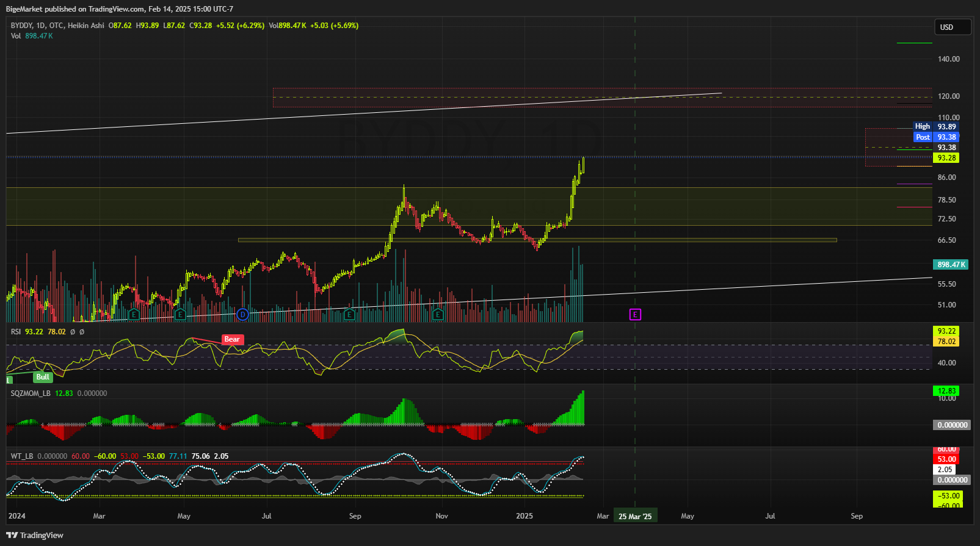This screenshot has width=980, height=546.
Task: Click the gray 0.000000 label in SQZMOM pane
Action: (x=952, y=425)
